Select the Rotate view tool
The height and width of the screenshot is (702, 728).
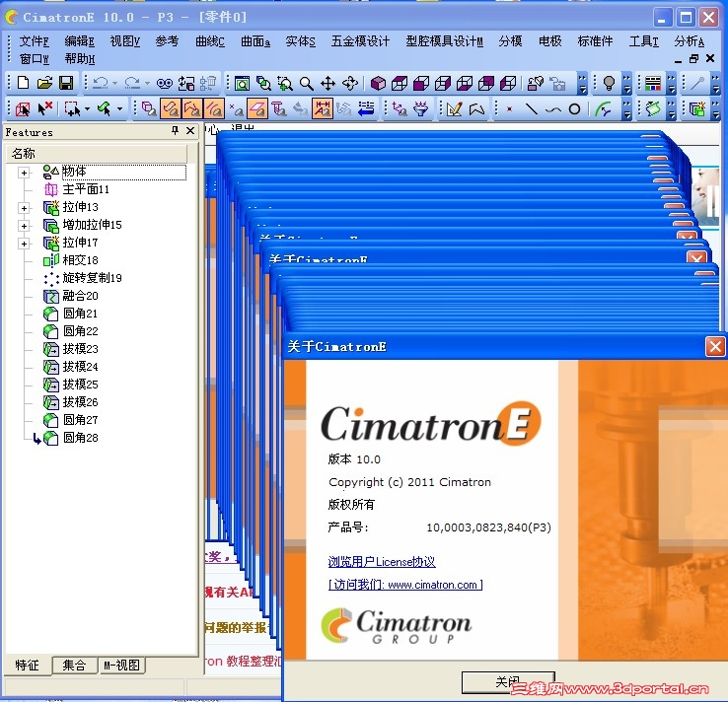pyautogui.click(x=349, y=84)
